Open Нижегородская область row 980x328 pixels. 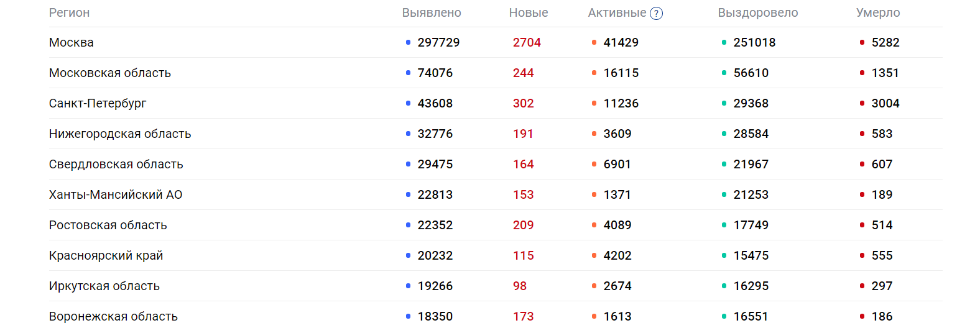pos(120,134)
